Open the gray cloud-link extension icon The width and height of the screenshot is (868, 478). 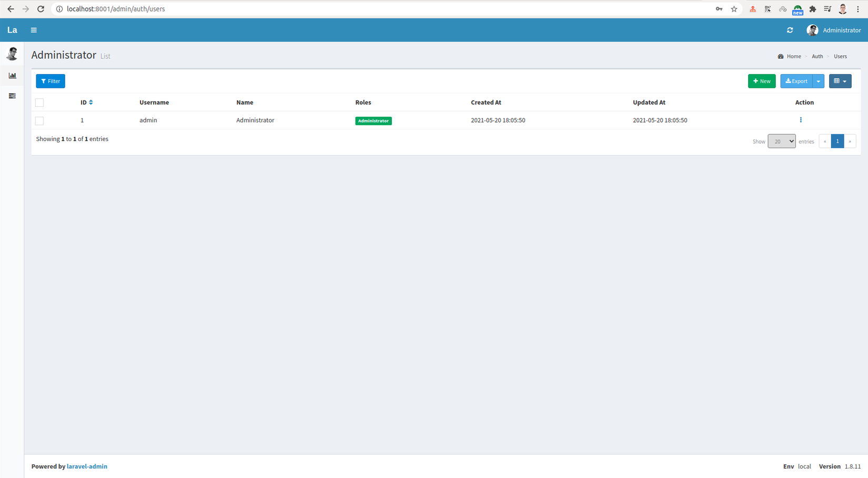tap(783, 9)
